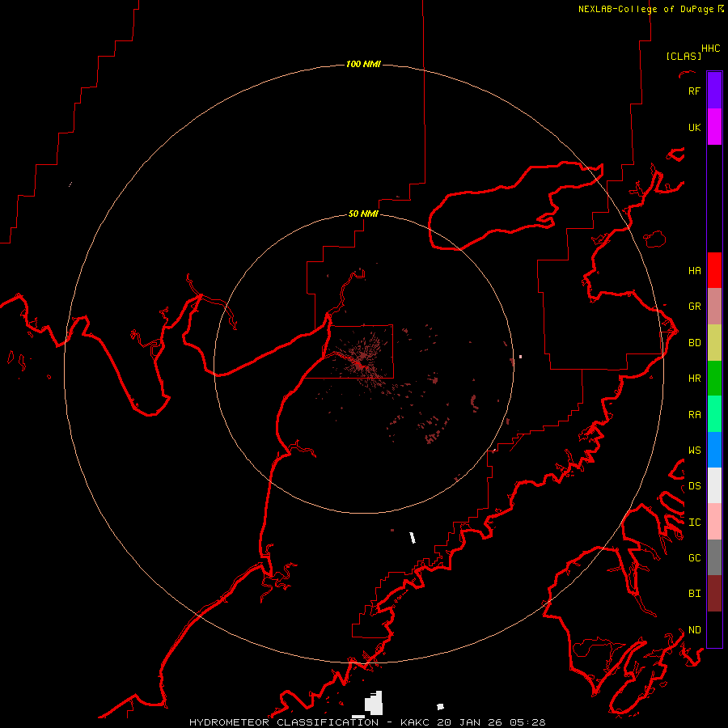Click the white slanted echo south of 50 NMI ring
This screenshot has width=728, height=728.
413,538
